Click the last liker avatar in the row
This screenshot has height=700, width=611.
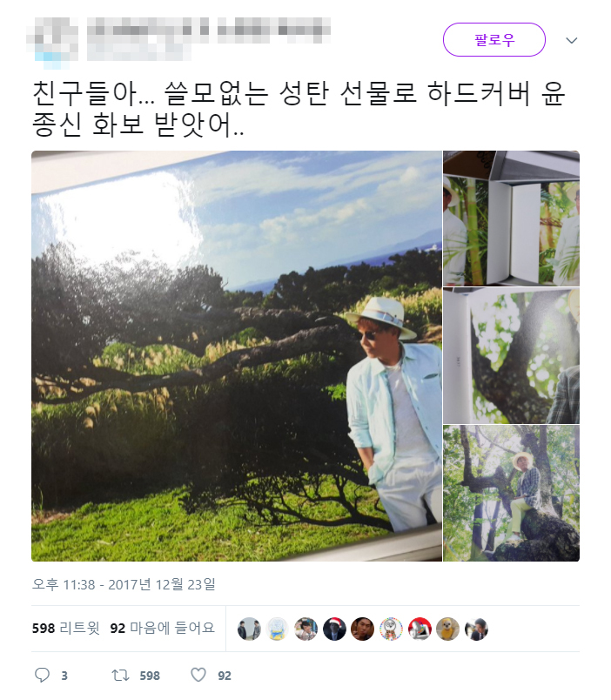click(476, 629)
